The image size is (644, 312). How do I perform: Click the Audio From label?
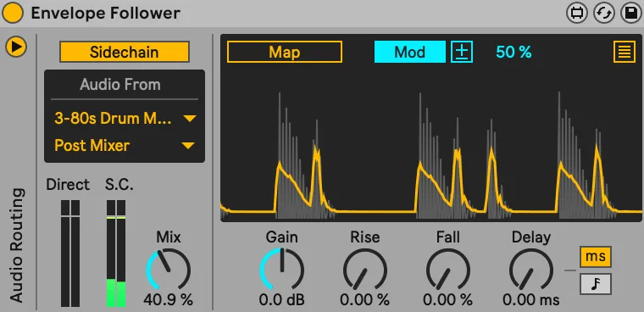[x=120, y=85]
